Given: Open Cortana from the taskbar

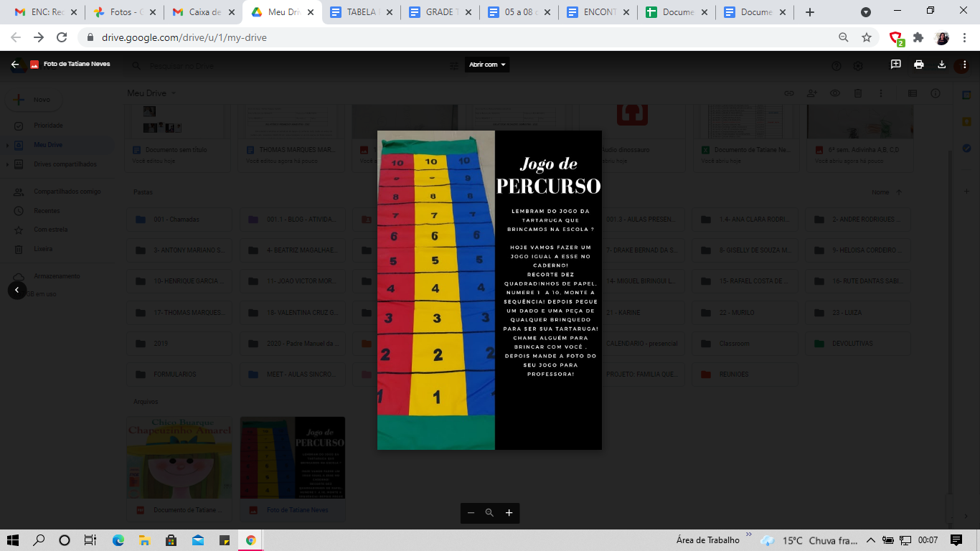Looking at the screenshot, I should point(65,540).
